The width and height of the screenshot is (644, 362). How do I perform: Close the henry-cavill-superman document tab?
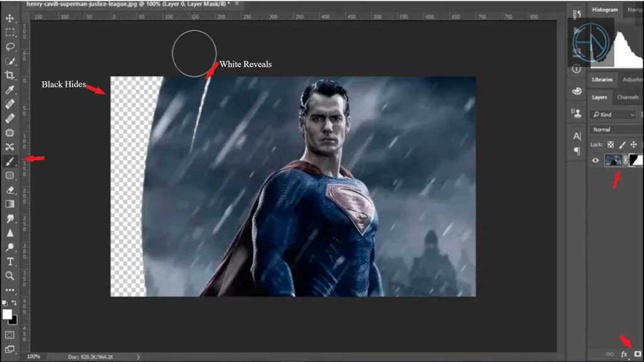pos(237,4)
